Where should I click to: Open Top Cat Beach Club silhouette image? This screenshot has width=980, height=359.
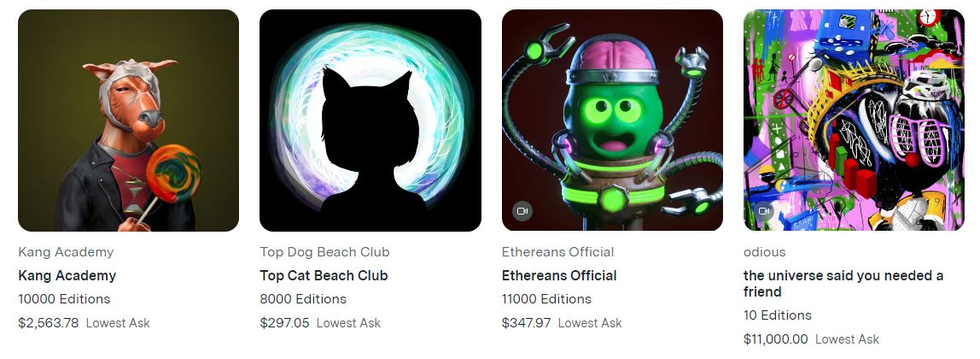[x=370, y=120]
